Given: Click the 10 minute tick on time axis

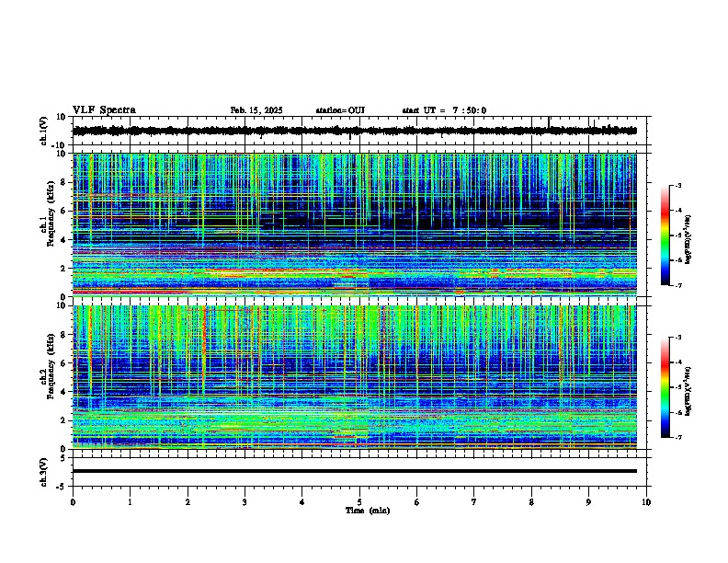Looking at the screenshot, I should tap(646, 502).
